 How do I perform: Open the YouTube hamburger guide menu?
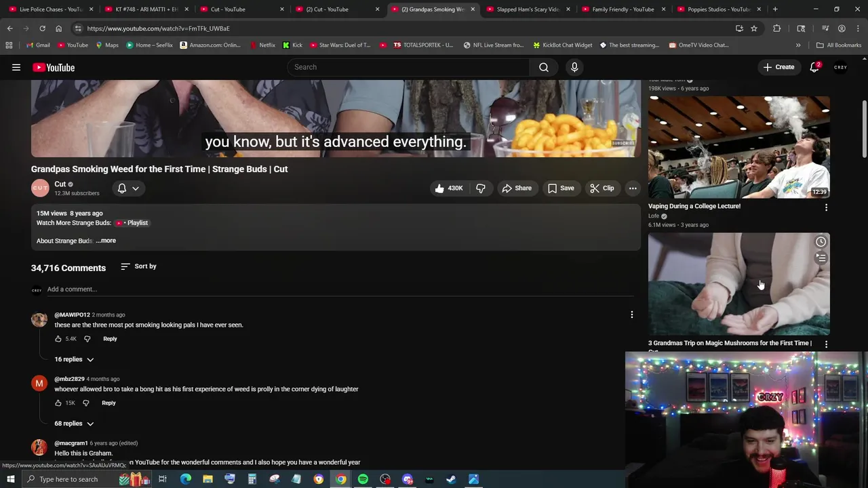tap(16, 67)
